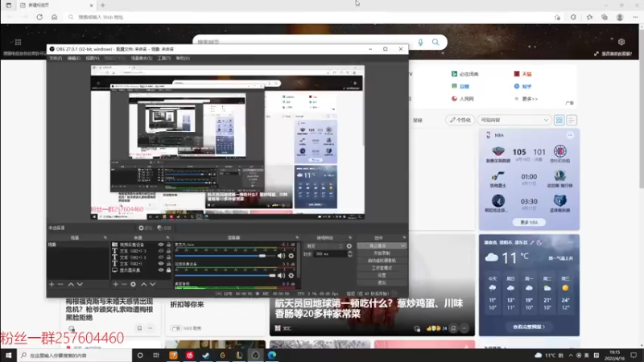
Task: Open the Windows Start menu
Action: coord(8,355)
